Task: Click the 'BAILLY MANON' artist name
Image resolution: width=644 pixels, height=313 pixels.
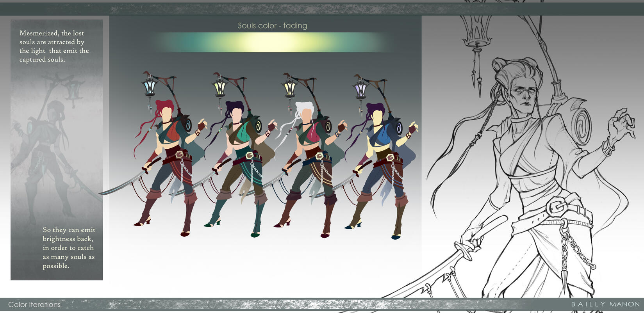Action: 605,304
